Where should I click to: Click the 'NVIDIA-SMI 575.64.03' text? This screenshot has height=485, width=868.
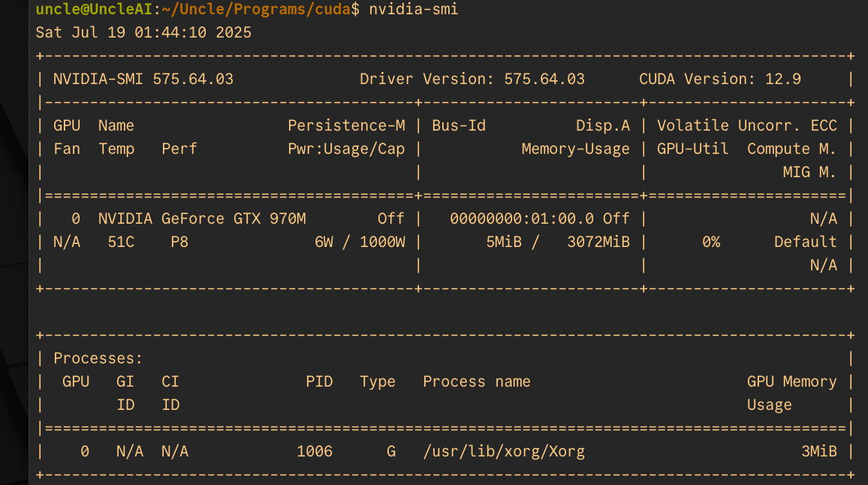click(143, 79)
